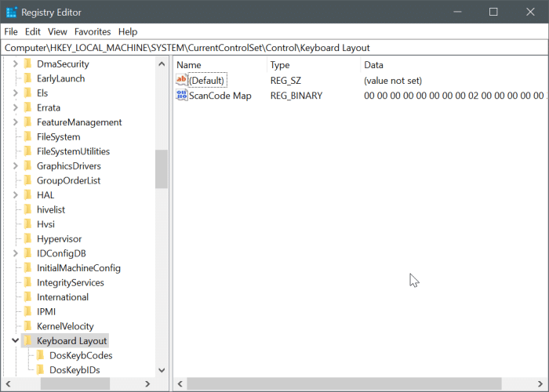Click the registry path address bar
The height and width of the screenshot is (392, 549).
point(274,48)
